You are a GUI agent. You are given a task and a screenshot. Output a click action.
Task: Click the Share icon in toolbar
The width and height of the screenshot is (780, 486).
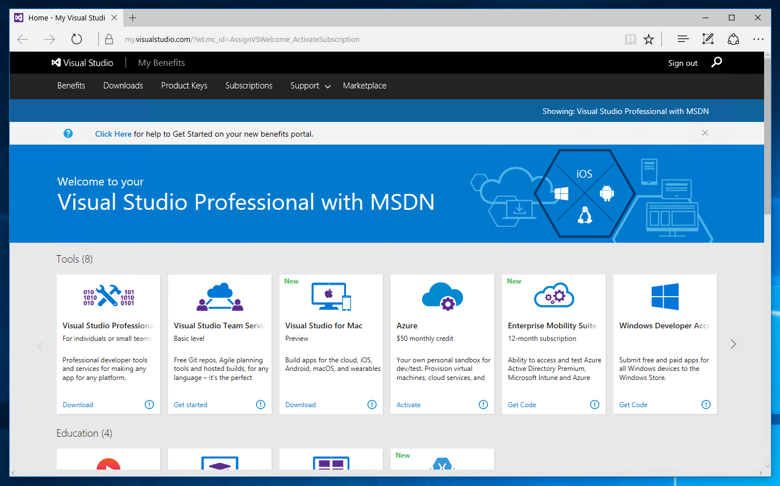click(x=733, y=39)
